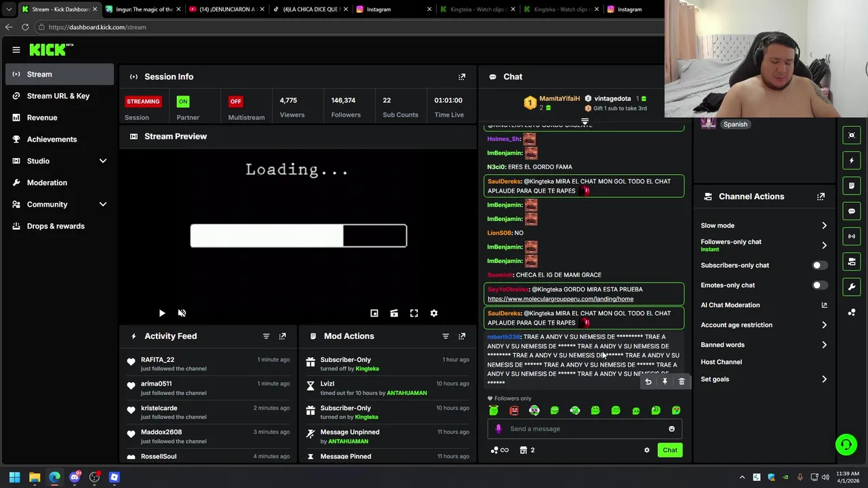Click the lightning bolt sidebar icon
The image size is (868, 488).
[x=852, y=161]
